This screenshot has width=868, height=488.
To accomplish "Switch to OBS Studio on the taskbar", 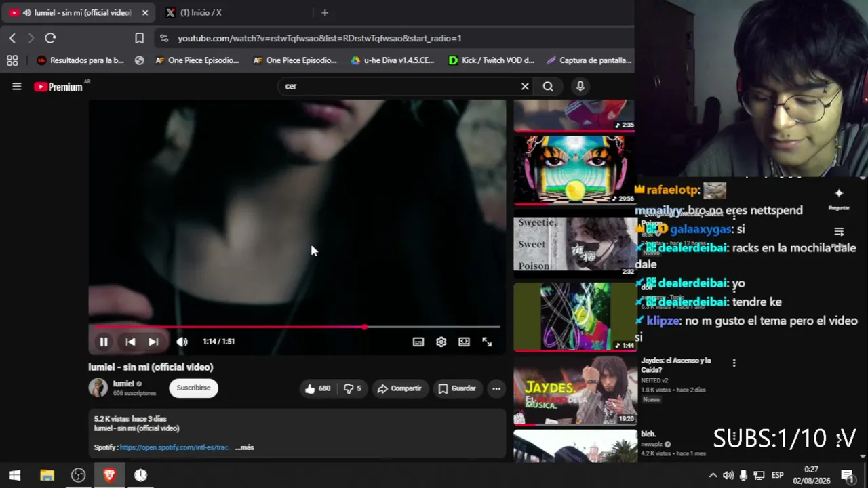I will [x=78, y=475].
